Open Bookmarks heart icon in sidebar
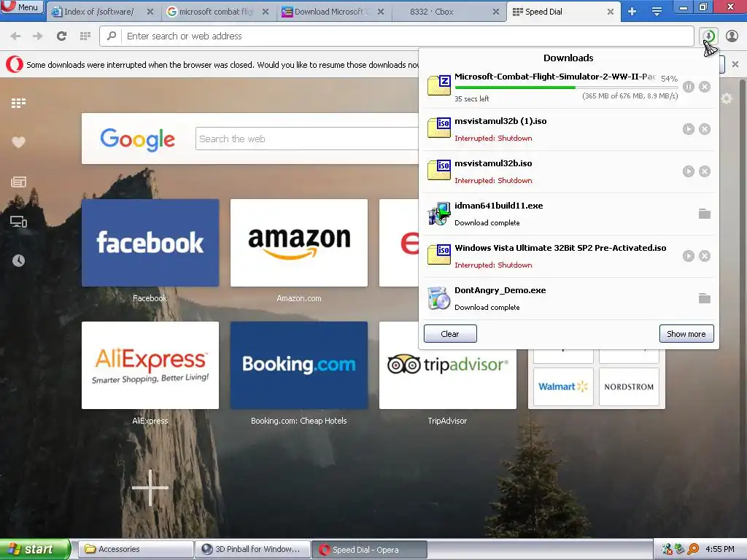 [18, 142]
